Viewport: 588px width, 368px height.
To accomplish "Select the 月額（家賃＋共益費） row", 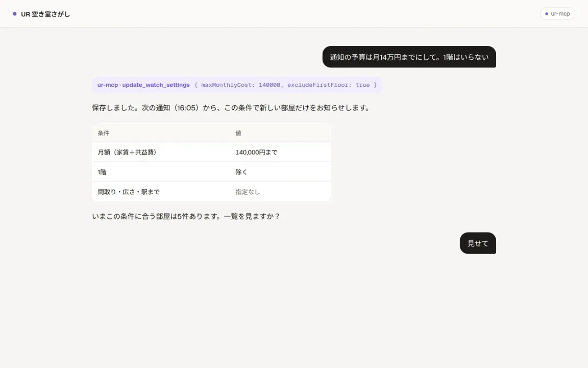I will tap(211, 152).
